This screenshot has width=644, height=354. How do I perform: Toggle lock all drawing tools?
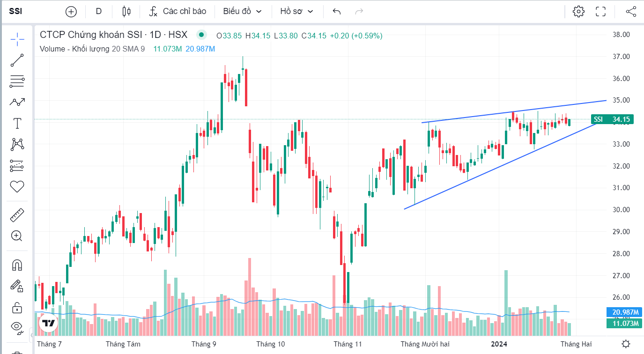point(17,308)
